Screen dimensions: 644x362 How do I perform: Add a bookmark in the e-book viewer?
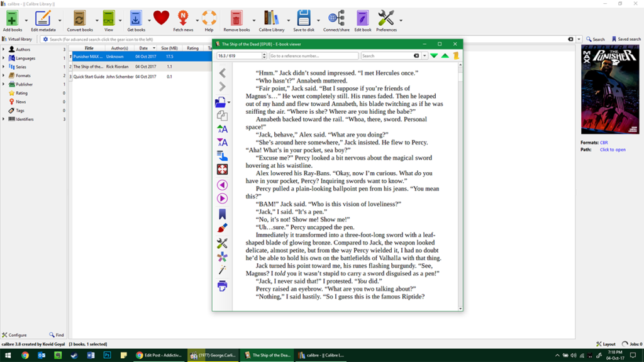pos(221,213)
